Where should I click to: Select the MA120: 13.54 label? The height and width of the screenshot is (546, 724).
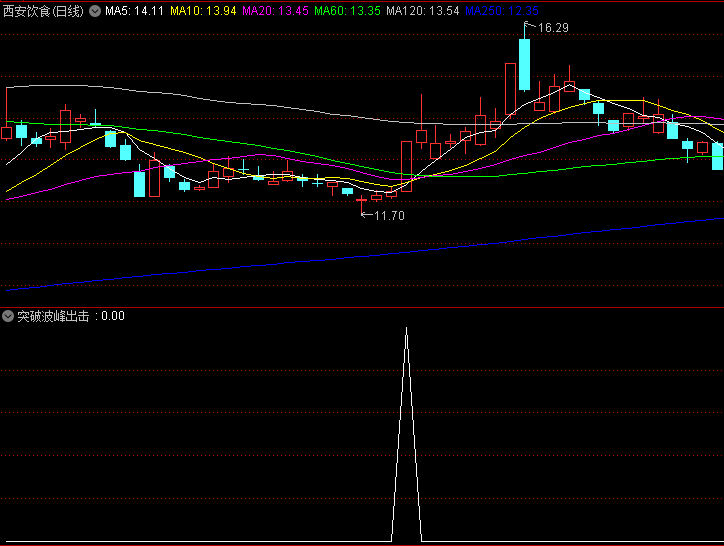point(423,11)
